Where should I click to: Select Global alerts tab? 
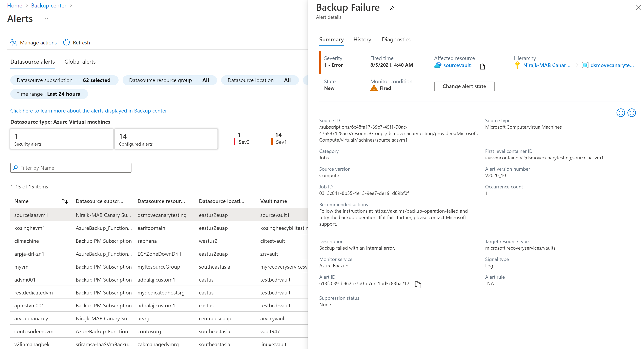point(80,61)
